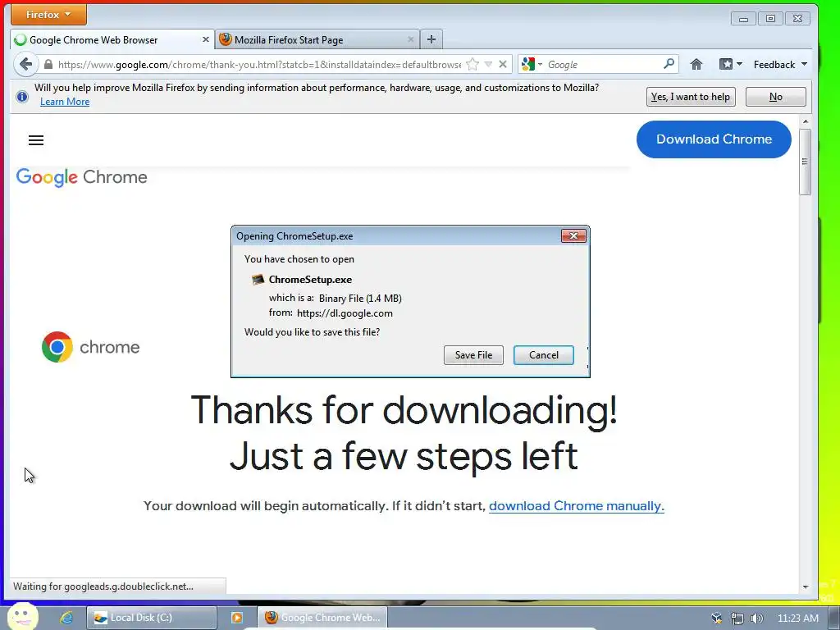Click the No button in notification bar

pos(776,97)
